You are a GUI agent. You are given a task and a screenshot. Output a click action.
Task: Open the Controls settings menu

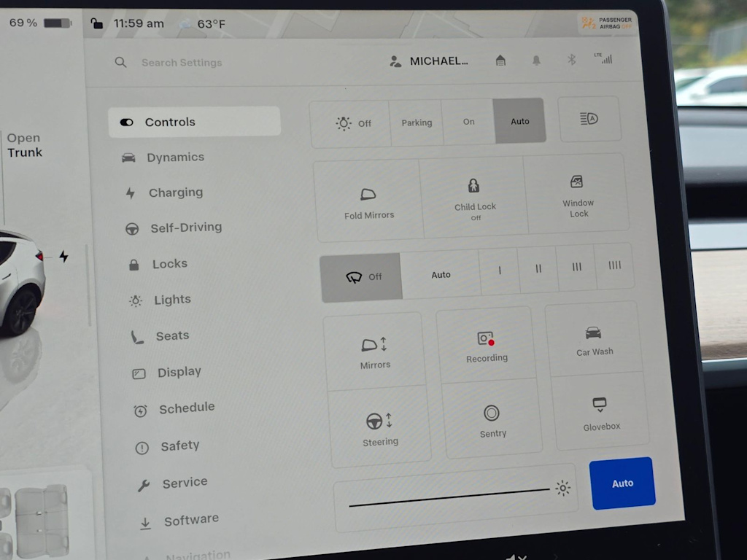(x=194, y=122)
